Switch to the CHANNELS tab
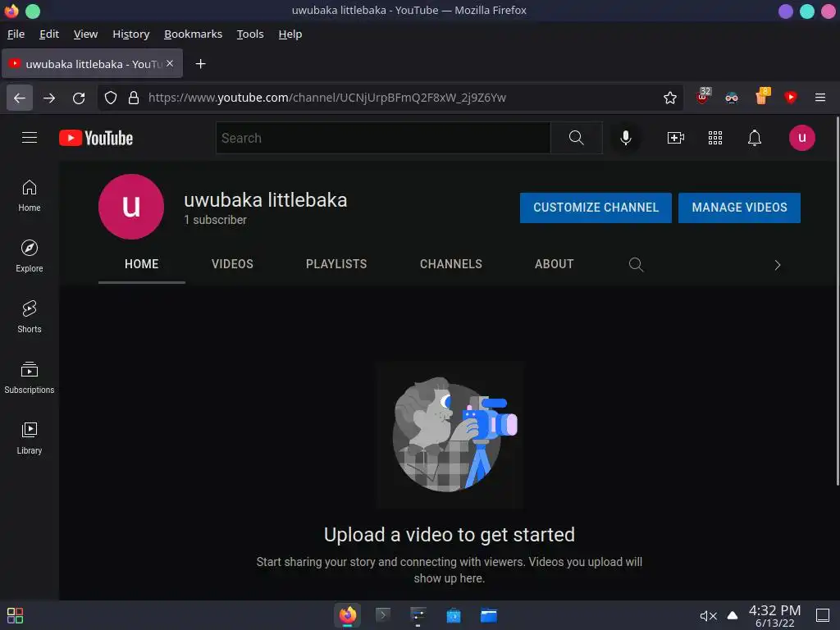Screen dimensions: 840x630 point(451,264)
